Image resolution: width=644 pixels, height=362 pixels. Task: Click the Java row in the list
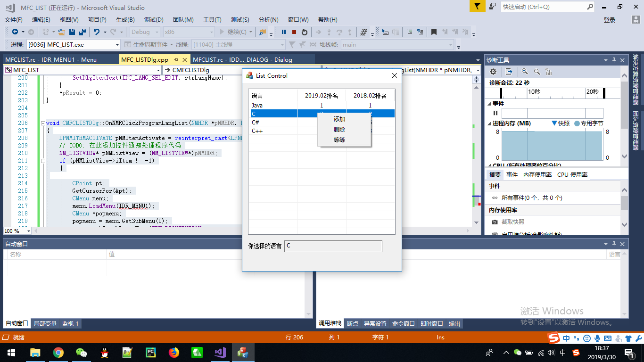[x=322, y=106]
